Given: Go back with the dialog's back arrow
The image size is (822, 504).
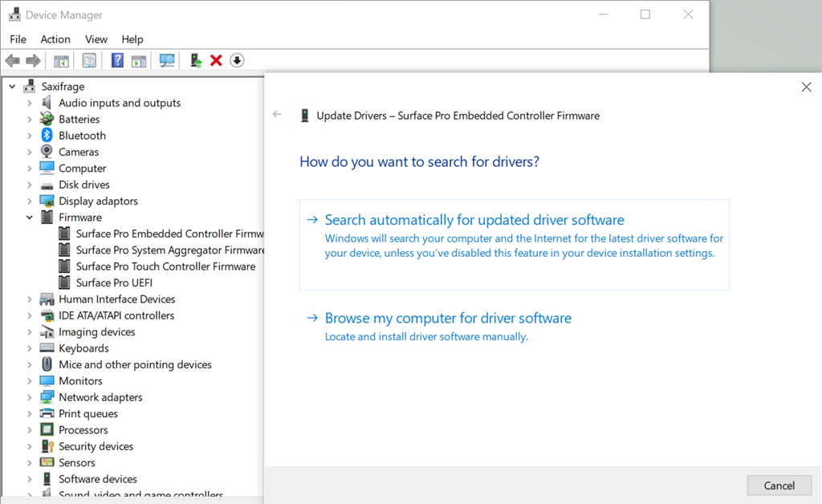Looking at the screenshot, I should [277, 114].
